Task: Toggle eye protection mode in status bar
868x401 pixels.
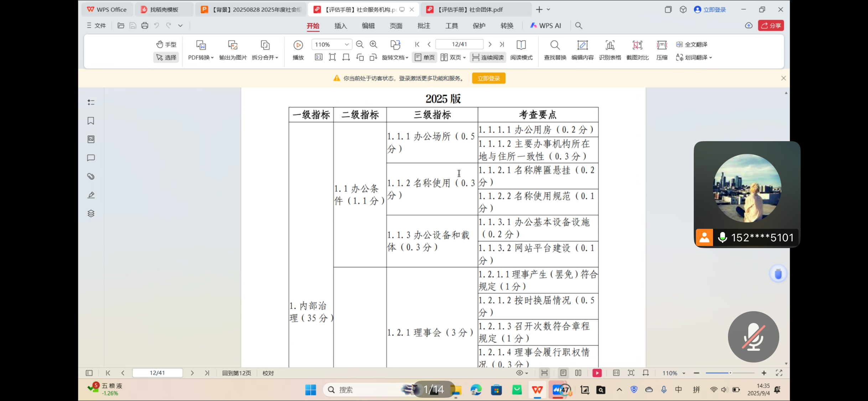Action: click(x=522, y=373)
